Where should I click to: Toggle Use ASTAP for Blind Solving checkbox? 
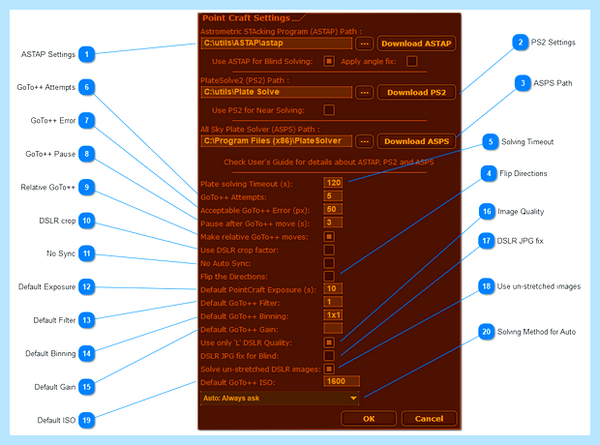click(329, 61)
